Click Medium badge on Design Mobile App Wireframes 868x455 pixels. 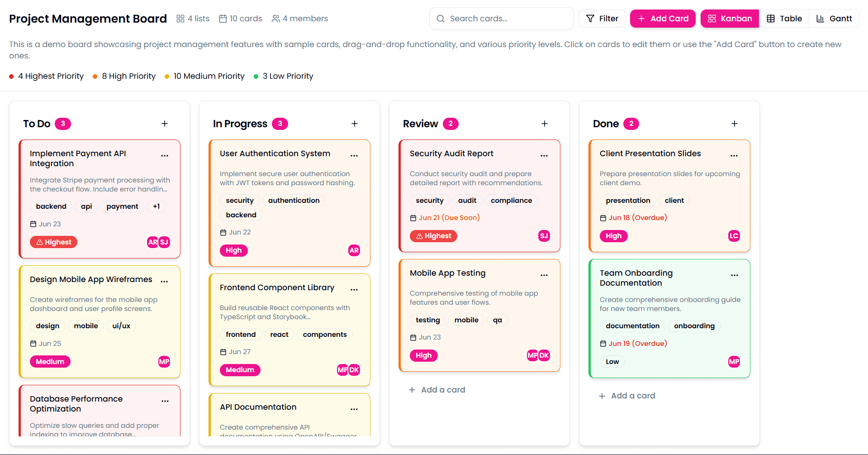[50, 362]
